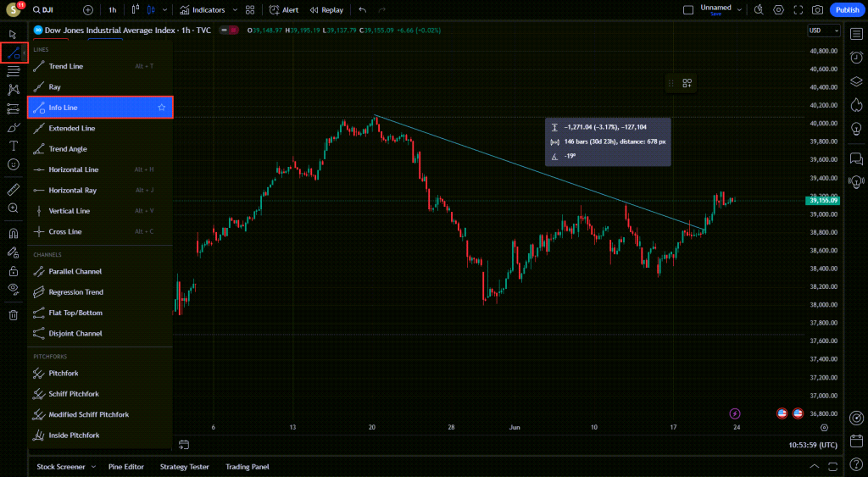Click the bar style candles icon

[136, 10]
